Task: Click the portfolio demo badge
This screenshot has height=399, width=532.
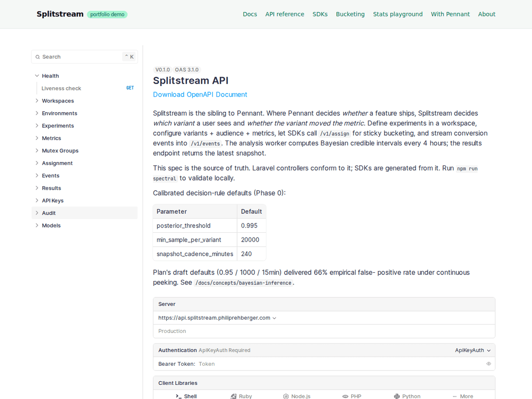Action: click(107, 15)
